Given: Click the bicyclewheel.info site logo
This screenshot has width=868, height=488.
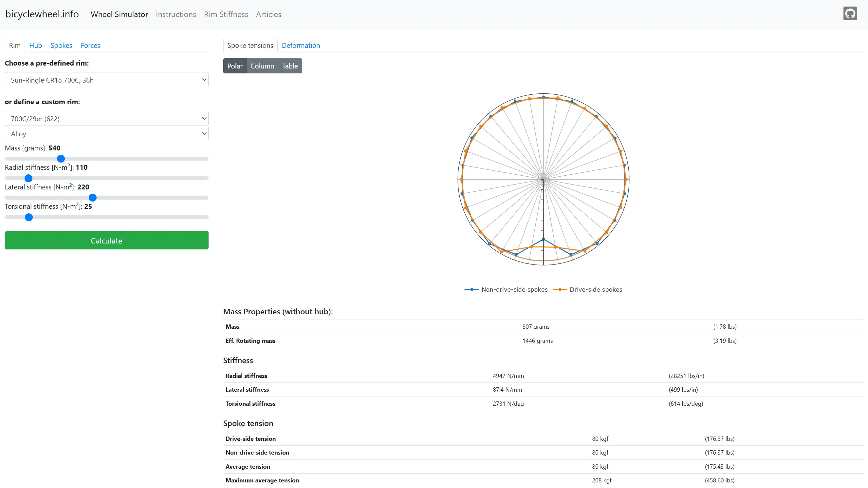Looking at the screenshot, I should (42, 14).
